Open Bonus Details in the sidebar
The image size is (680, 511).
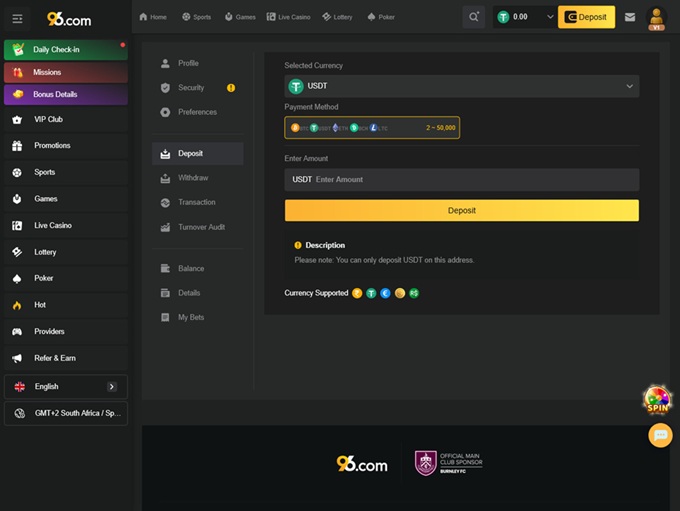[65, 95]
